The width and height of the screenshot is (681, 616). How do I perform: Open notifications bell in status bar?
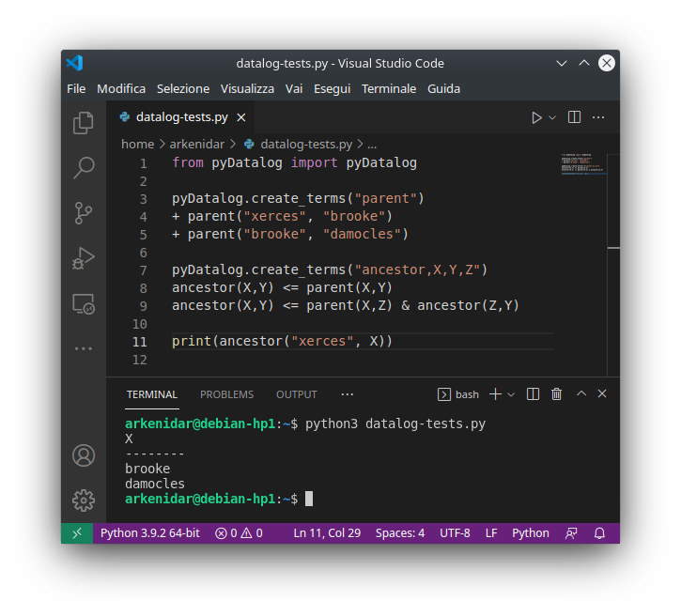(600, 533)
